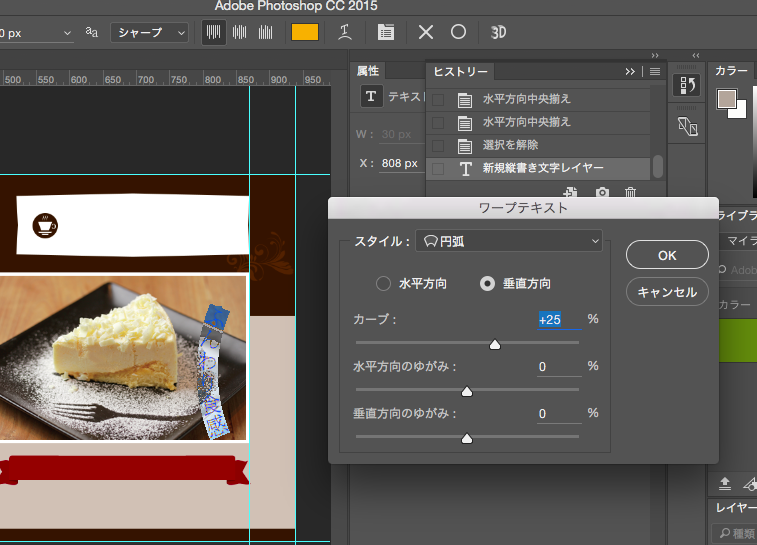The image size is (757, 545).
Task: Click the warp text icon in options bar
Action: [345, 32]
